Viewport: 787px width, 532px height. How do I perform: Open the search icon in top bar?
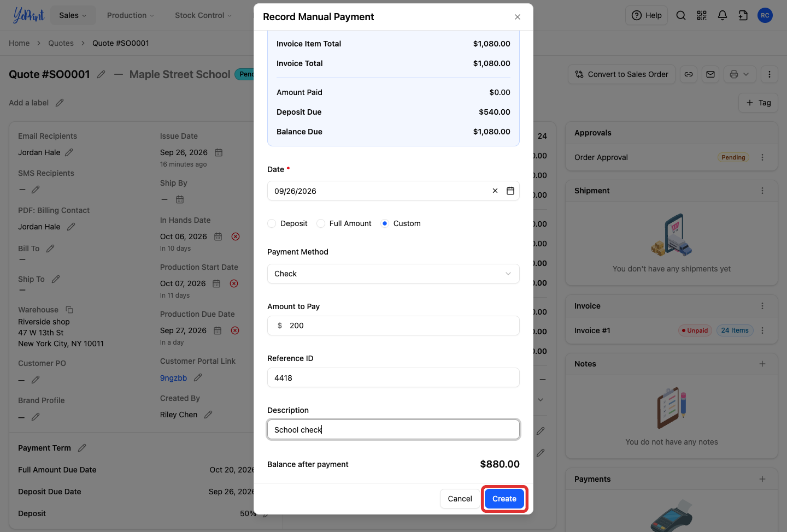(681, 15)
